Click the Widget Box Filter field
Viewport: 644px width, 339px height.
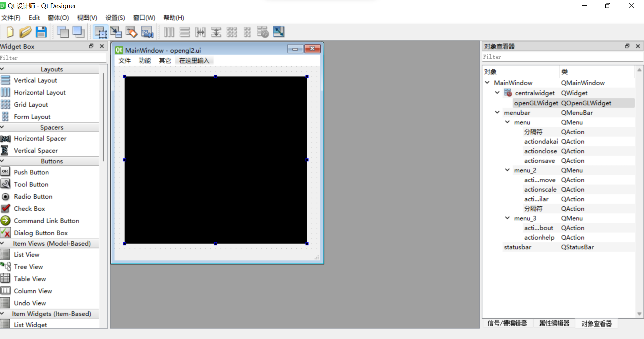(53, 58)
